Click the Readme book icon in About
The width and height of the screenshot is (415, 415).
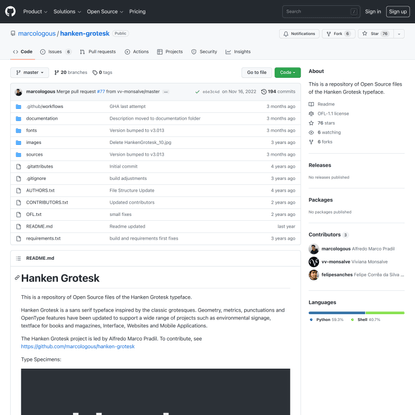(311, 104)
